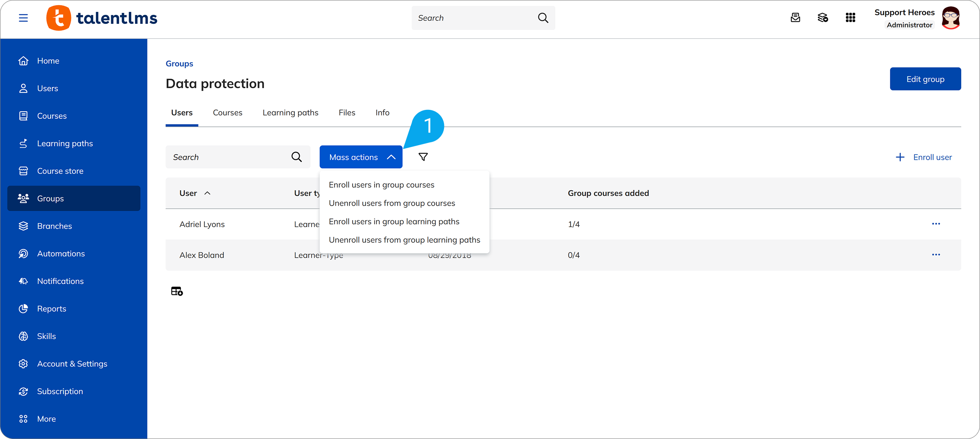This screenshot has width=980, height=439.
Task: Click the filter funnel icon
Action: click(x=423, y=157)
